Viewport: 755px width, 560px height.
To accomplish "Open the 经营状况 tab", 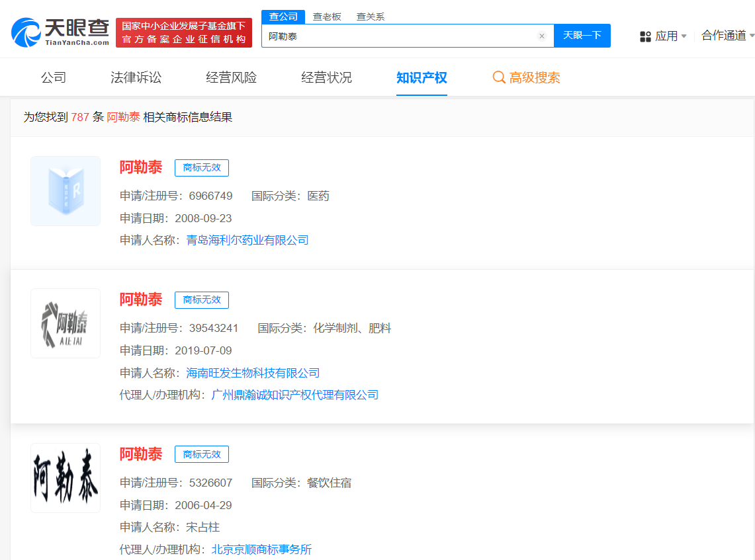I will tap(326, 77).
